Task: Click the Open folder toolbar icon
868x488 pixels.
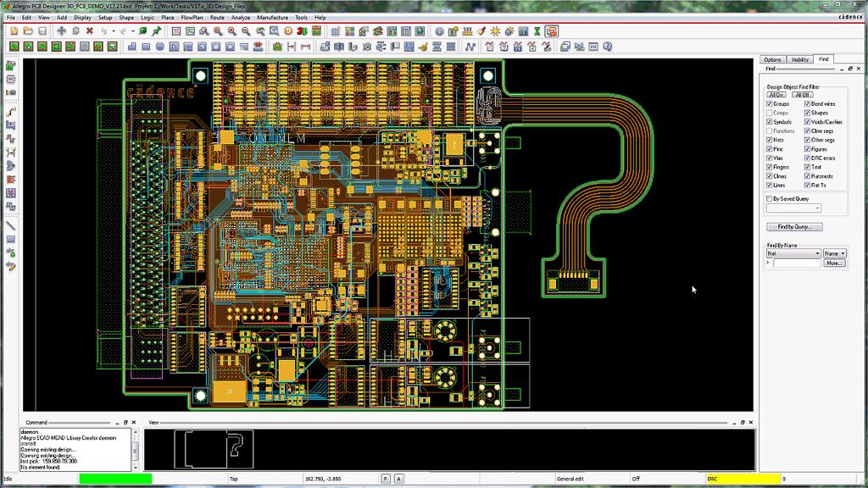Action: pos(28,31)
